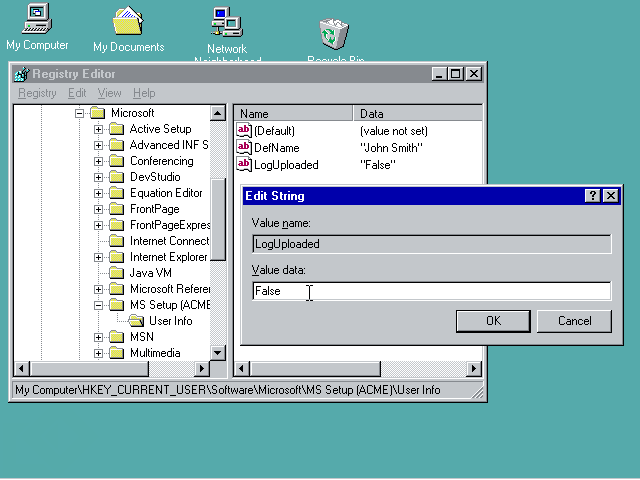Click the string icon beside DefName
The image size is (640, 480).
244,147
